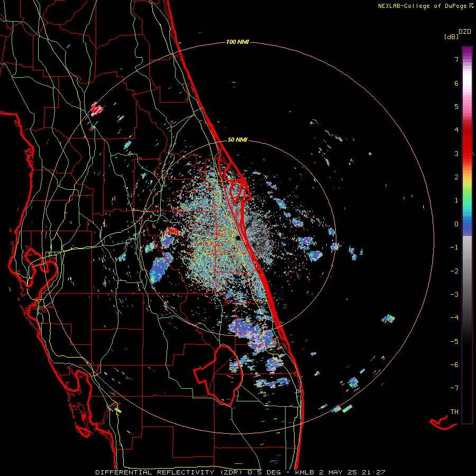Click the -6 value on the color scale
This screenshot has height=476, width=476.
coord(454,364)
